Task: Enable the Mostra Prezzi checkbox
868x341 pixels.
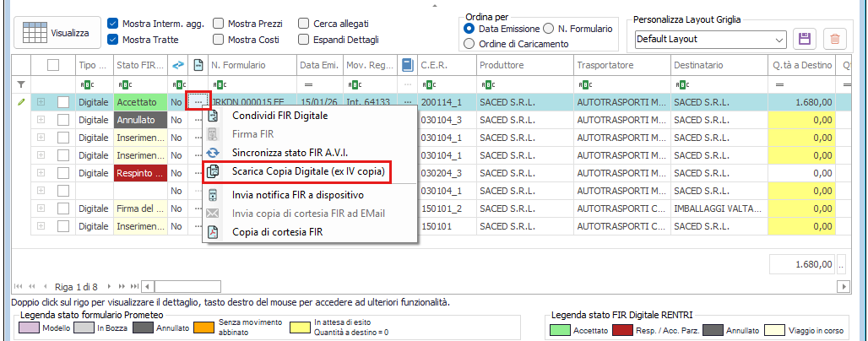Action: 219,24
